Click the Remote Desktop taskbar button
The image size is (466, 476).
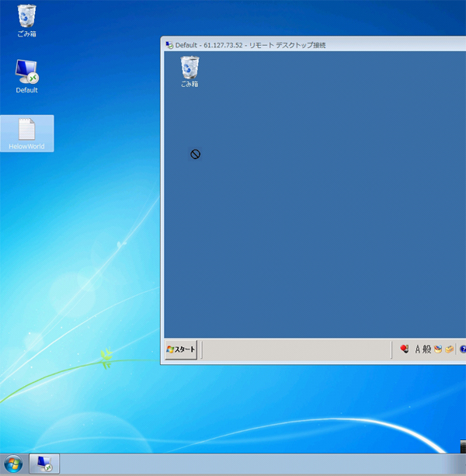pyautogui.click(x=44, y=464)
